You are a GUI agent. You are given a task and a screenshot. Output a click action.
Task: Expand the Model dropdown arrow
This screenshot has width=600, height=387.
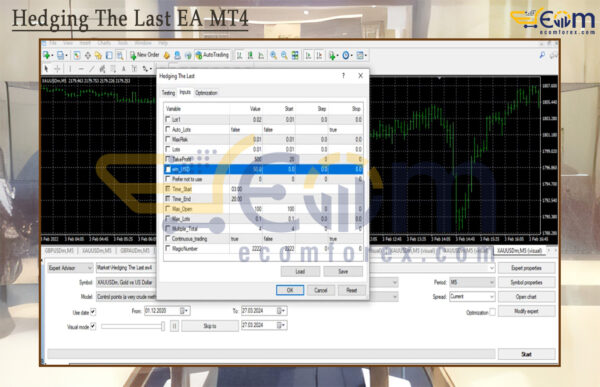[395, 297]
